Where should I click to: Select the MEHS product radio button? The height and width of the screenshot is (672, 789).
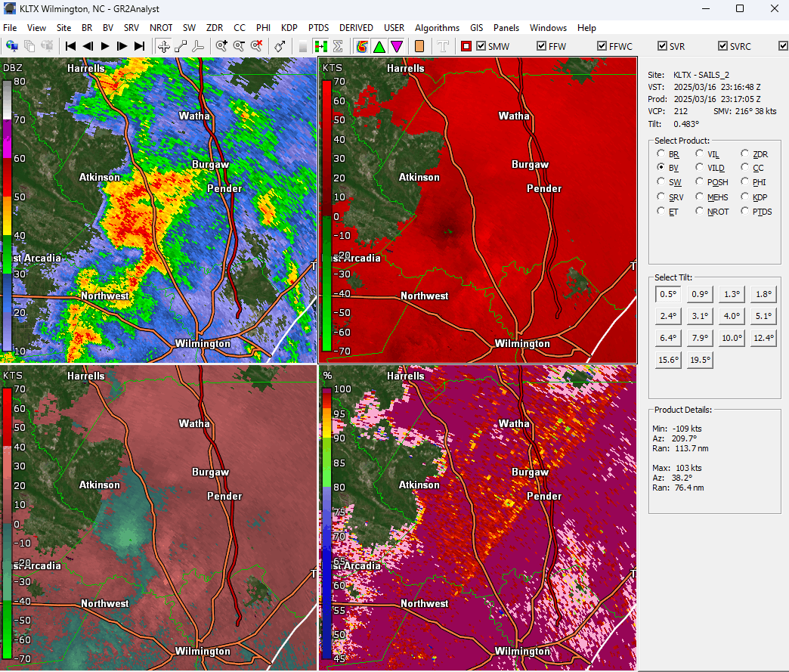pyautogui.click(x=699, y=197)
